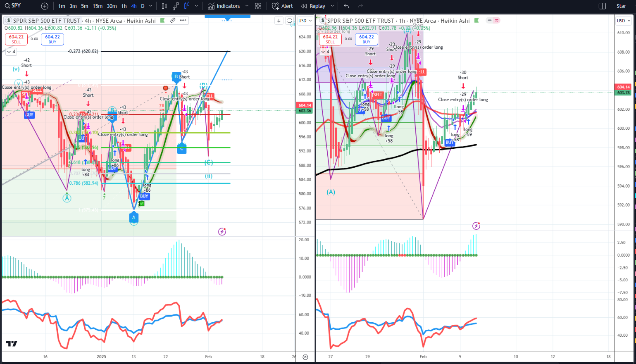Open the layout setup icon
The height and width of the screenshot is (364, 636).
602,6
